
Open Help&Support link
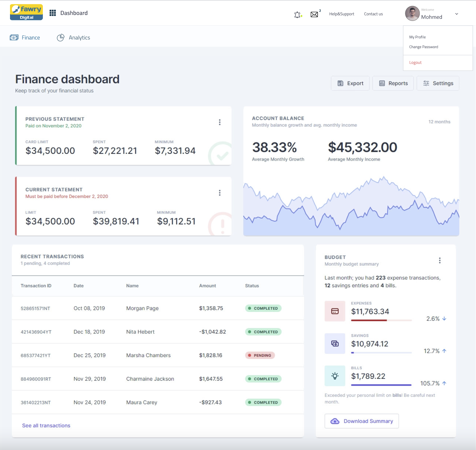342,14
